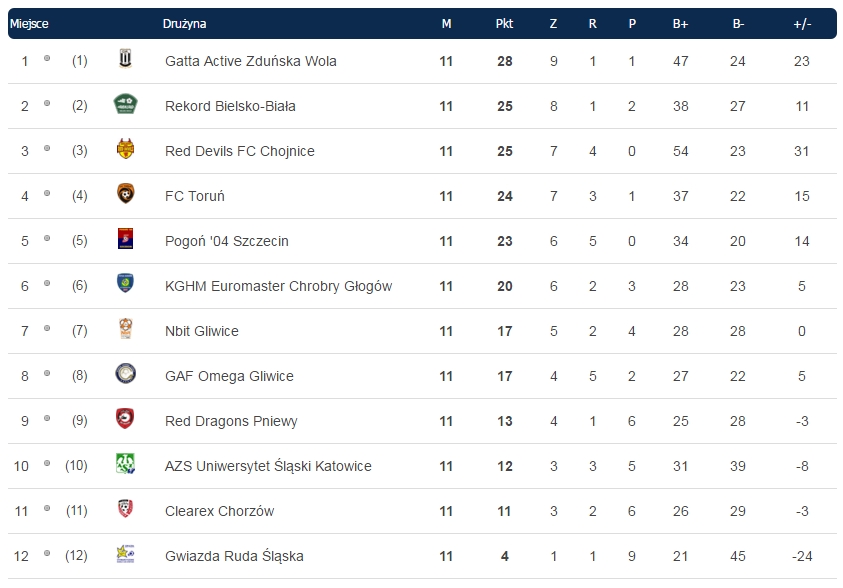Click the B+ goals scored header
This screenshot has width=843, height=588.
pos(681,24)
